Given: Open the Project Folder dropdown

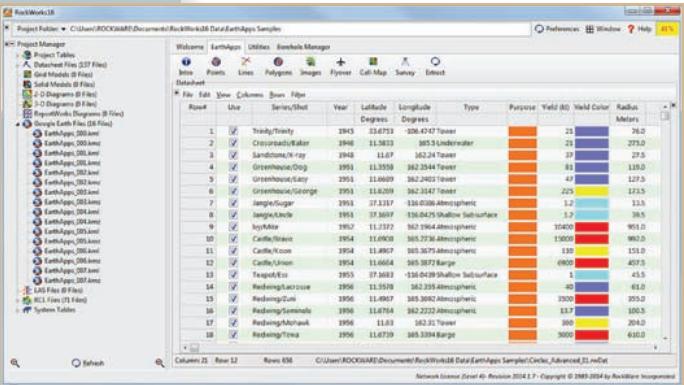Looking at the screenshot, I should [x=41, y=29].
